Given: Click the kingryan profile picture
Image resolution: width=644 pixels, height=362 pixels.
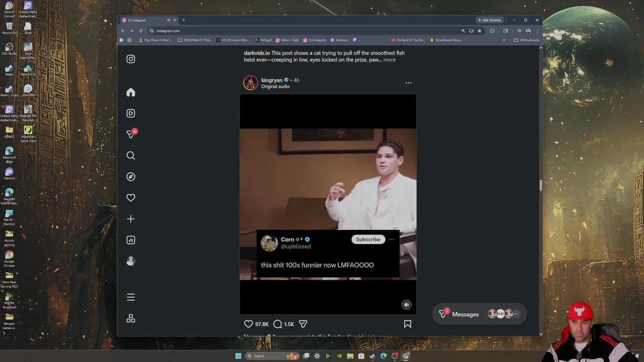Looking at the screenshot, I should [251, 83].
